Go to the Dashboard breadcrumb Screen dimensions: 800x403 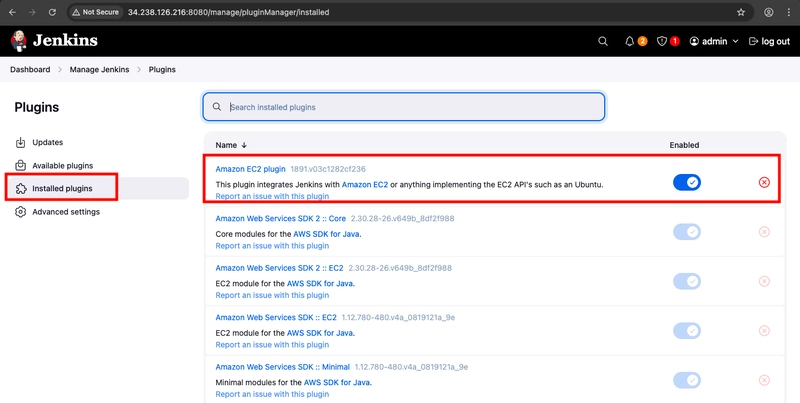tap(30, 69)
